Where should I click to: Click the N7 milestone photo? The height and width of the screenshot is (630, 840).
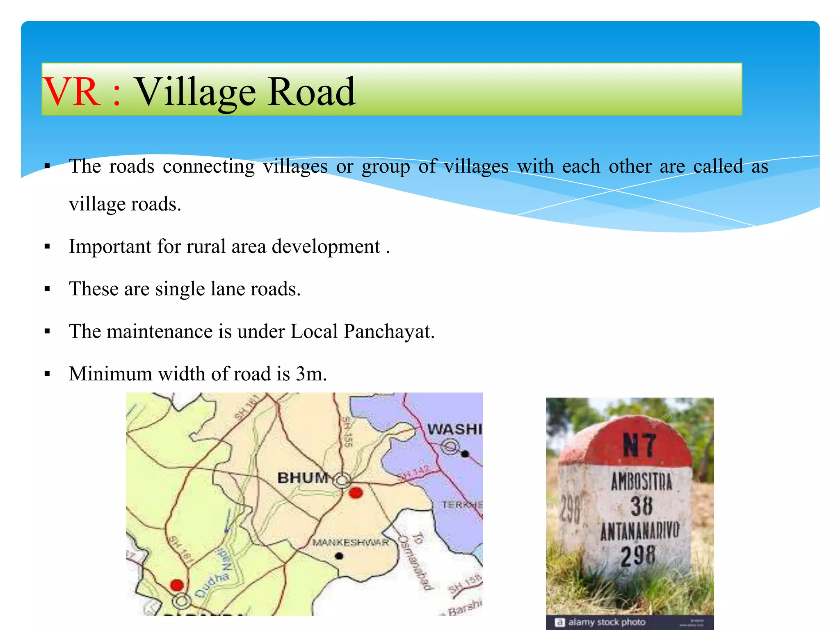pyautogui.click(x=630, y=514)
